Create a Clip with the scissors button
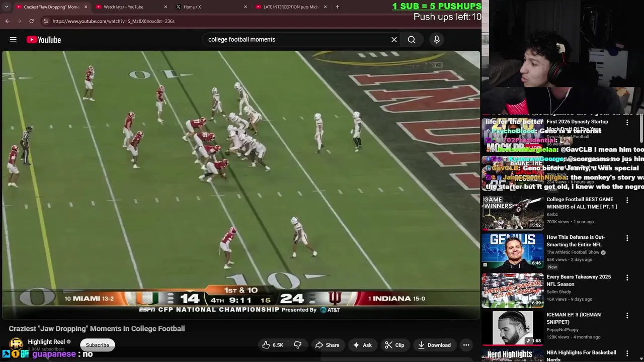644x362 pixels. point(394,345)
